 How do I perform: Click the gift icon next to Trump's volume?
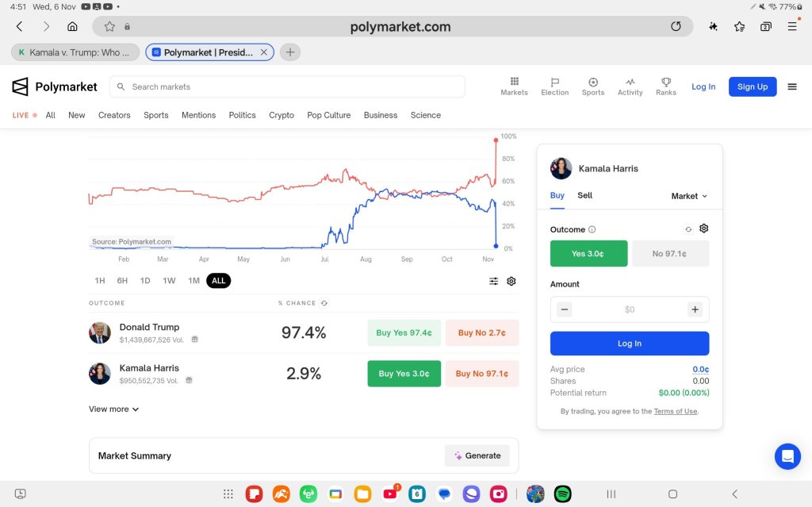[195, 340]
